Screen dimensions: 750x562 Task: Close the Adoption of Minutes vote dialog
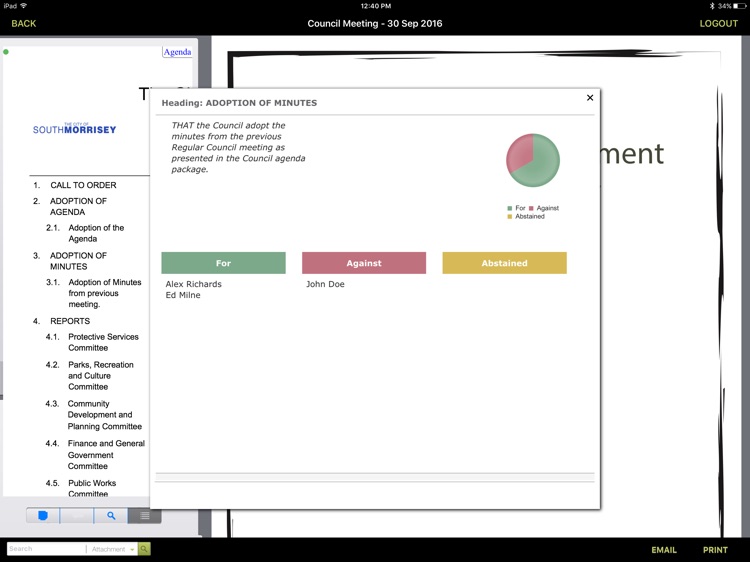590,98
